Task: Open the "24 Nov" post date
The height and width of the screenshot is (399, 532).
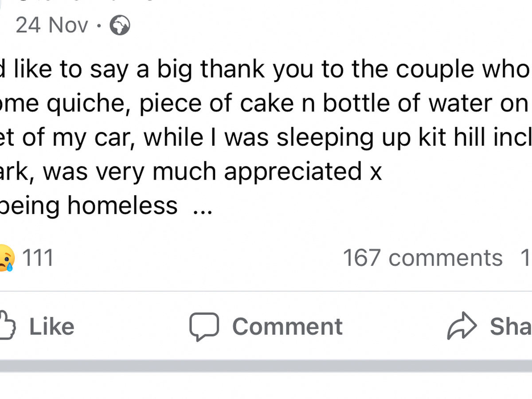Action: click(x=52, y=25)
